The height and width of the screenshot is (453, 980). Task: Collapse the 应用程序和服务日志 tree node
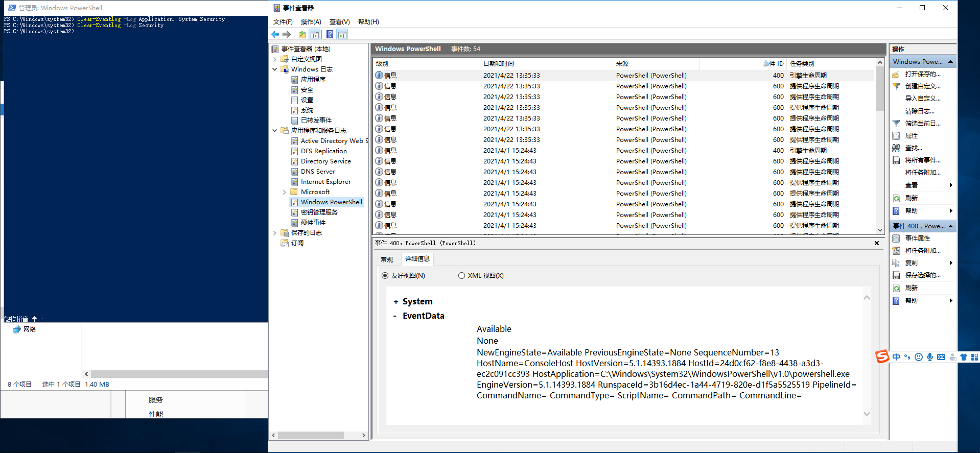click(275, 131)
